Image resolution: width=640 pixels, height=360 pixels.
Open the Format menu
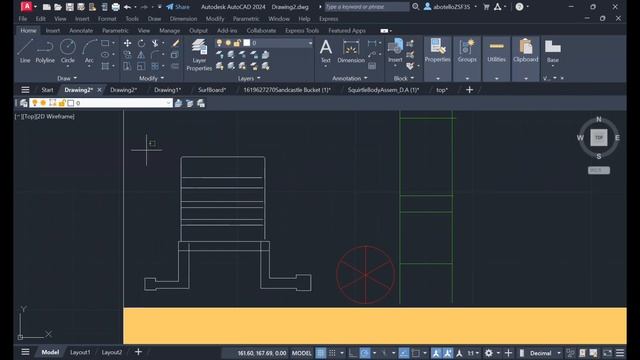(x=107, y=19)
